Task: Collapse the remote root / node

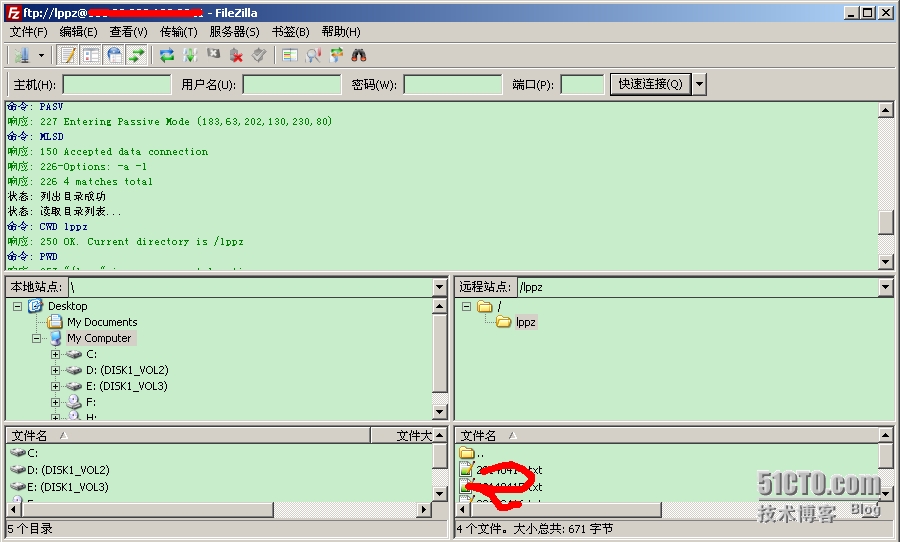Action: [x=466, y=306]
